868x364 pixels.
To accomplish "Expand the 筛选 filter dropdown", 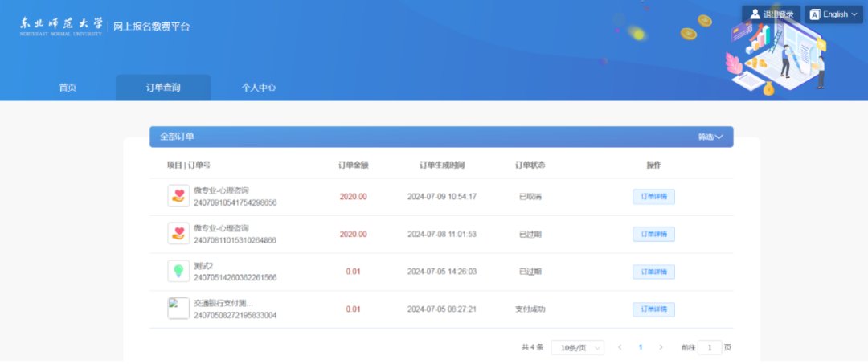I will (710, 137).
